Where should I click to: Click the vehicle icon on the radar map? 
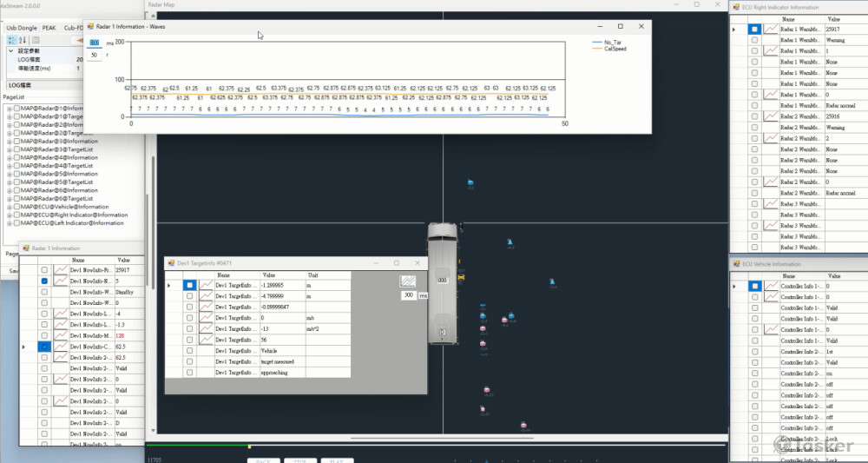point(443,281)
